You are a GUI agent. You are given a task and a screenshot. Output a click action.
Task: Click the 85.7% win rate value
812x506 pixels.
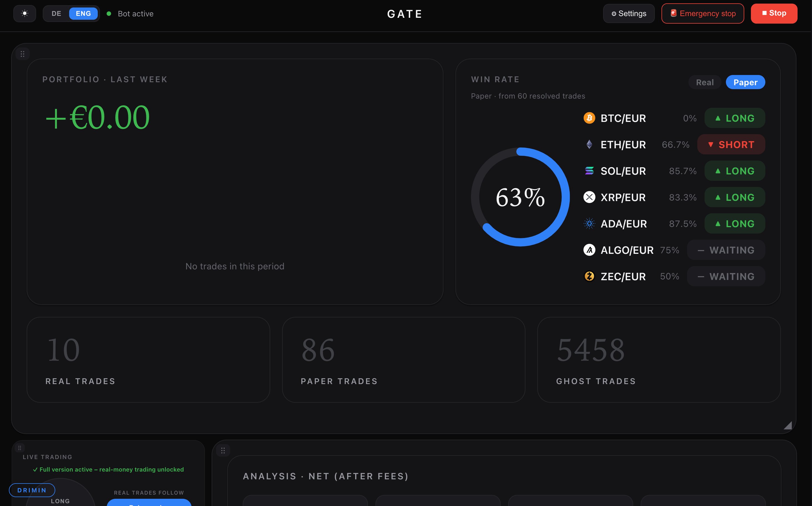click(x=683, y=171)
